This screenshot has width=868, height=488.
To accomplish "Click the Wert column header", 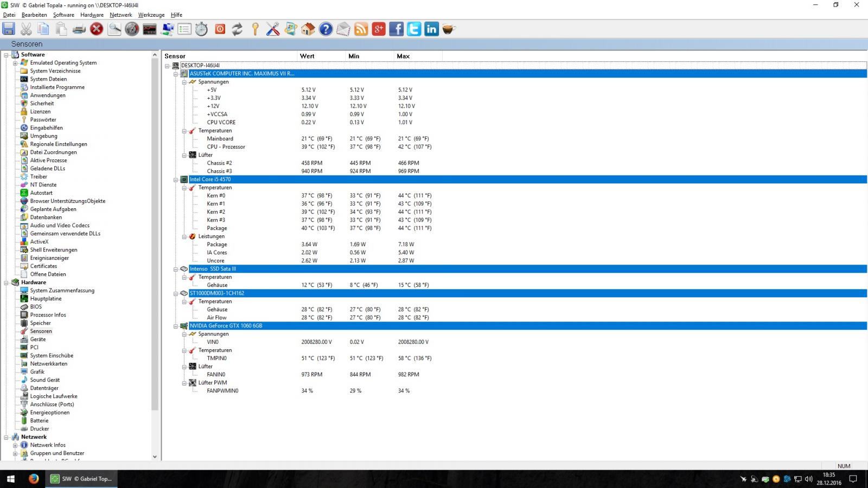I will pyautogui.click(x=321, y=56).
